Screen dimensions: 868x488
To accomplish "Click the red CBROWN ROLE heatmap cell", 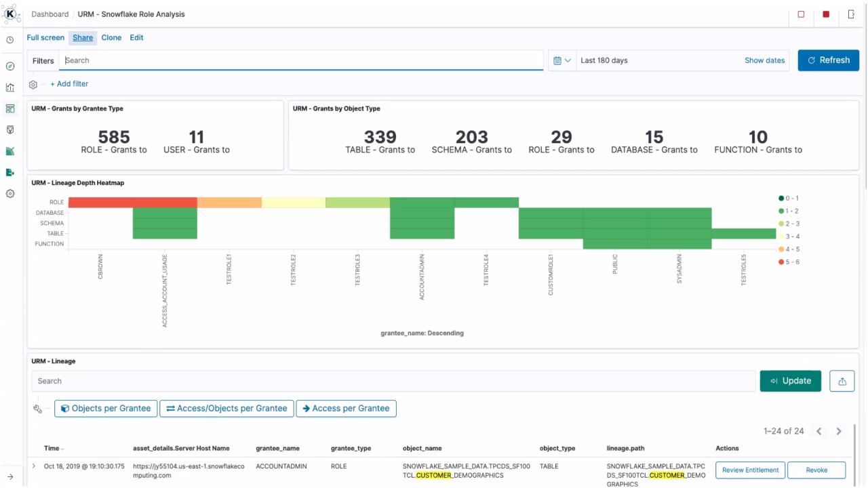I will (100, 203).
